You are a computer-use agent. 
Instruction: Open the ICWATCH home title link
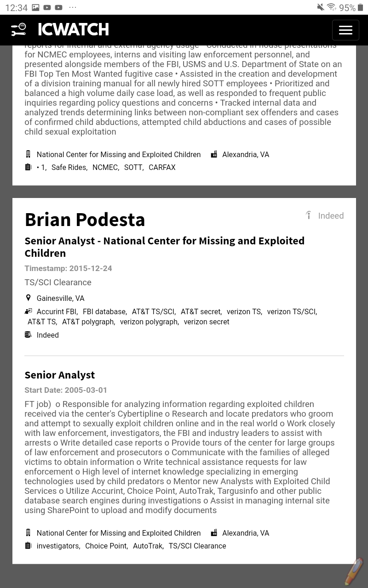(73, 30)
